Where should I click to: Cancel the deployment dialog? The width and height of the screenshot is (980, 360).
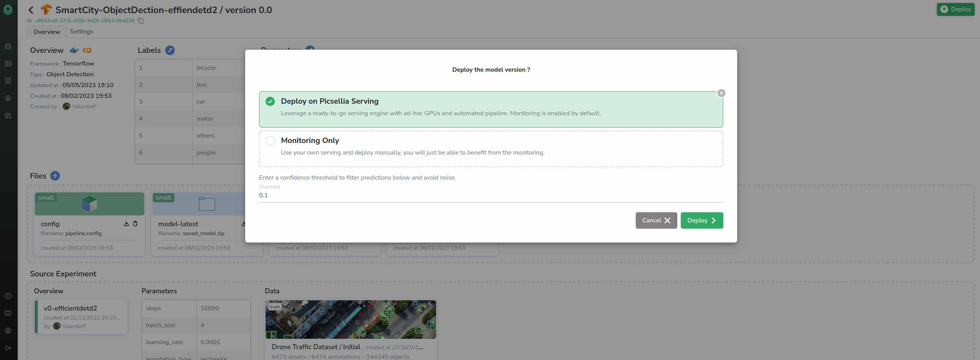tap(656, 220)
